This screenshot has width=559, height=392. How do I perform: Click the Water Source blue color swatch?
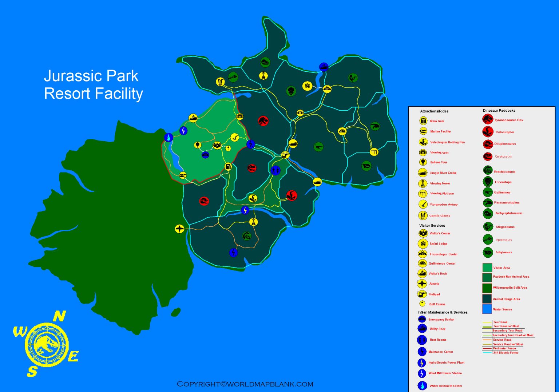(487, 309)
